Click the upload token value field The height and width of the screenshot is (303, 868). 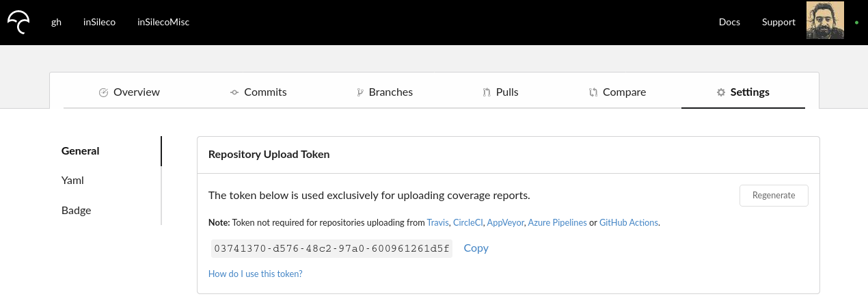click(331, 248)
